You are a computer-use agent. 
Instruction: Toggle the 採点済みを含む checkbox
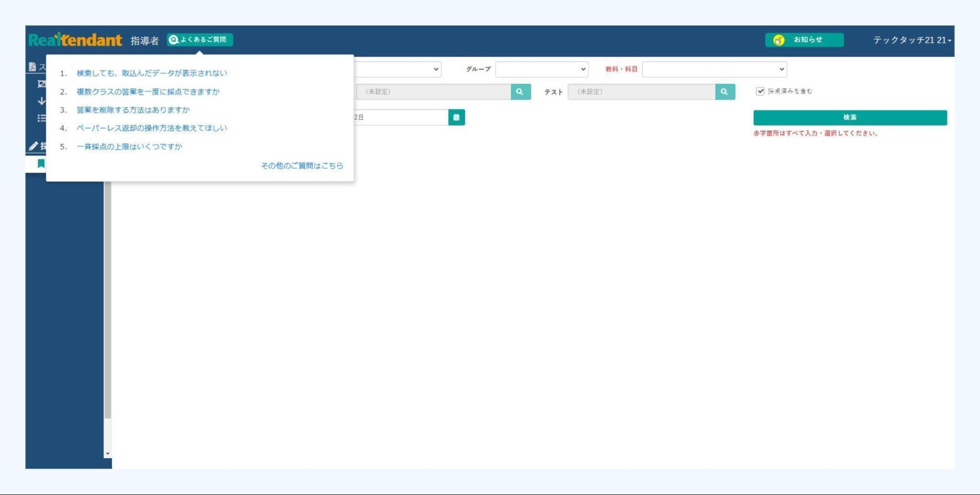[760, 91]
